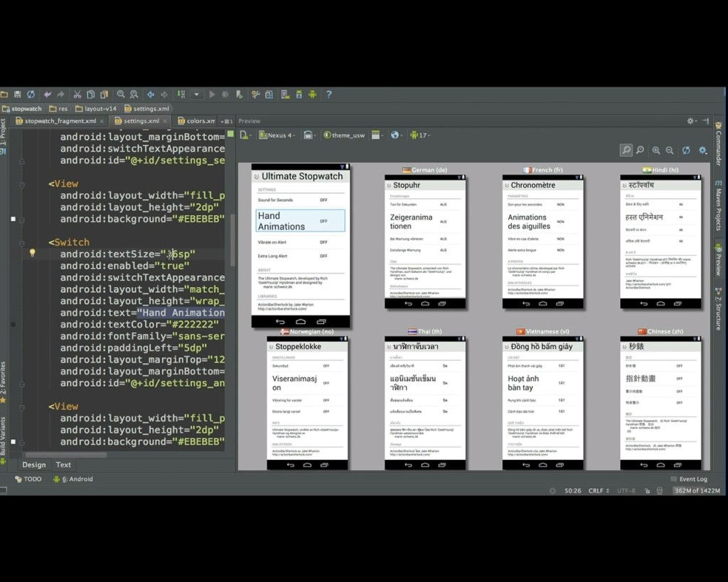The width and height of the screenshot is (728, 582).
Task: Click the Run play icon
Action: [x=212, y=95]
